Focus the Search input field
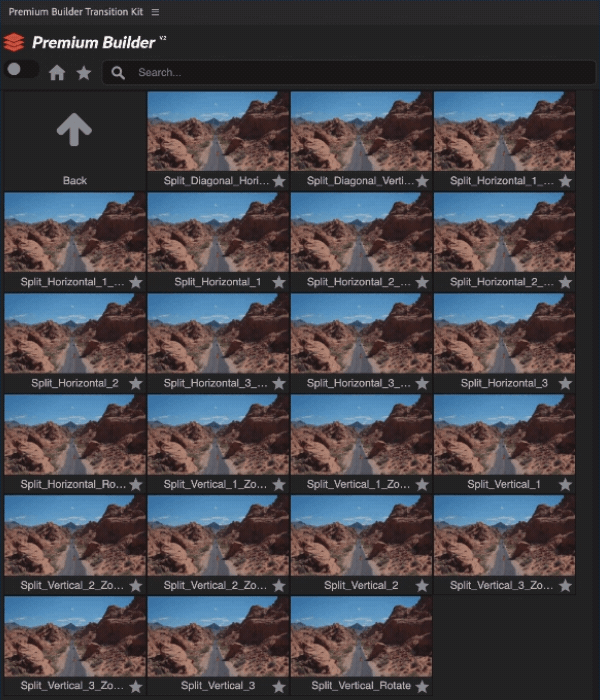The image size is (600, 700). (349, 72)
